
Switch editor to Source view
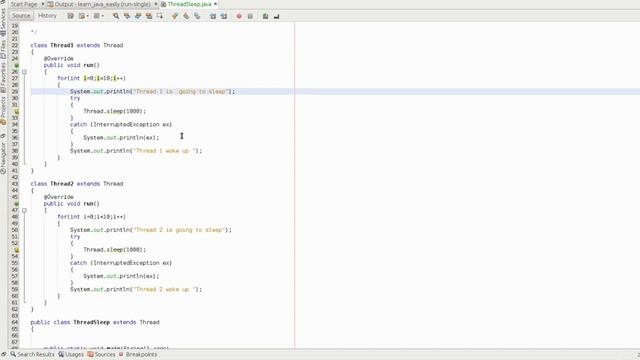[x=21, y=16]
